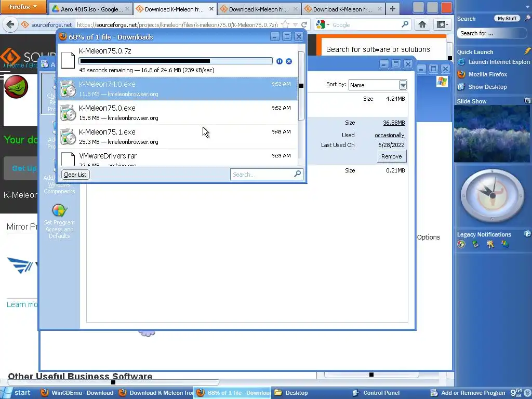Open the Sort by Name dropdown
The height and width of the screenshot is (399, 532).
pos(403,85)
